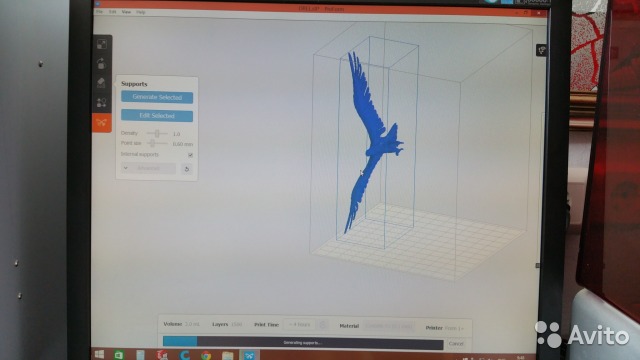This screenshot has width=640, height=360.
Task: Open the blue C application in the taskbar
Action: pyautogui.click(x=184, y=356)
